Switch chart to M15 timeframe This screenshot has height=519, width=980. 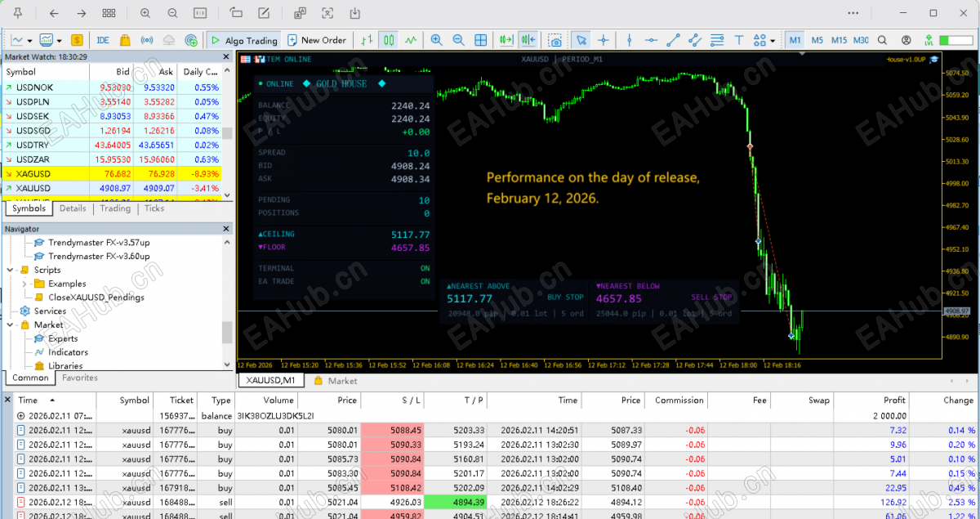click(840, 40)
